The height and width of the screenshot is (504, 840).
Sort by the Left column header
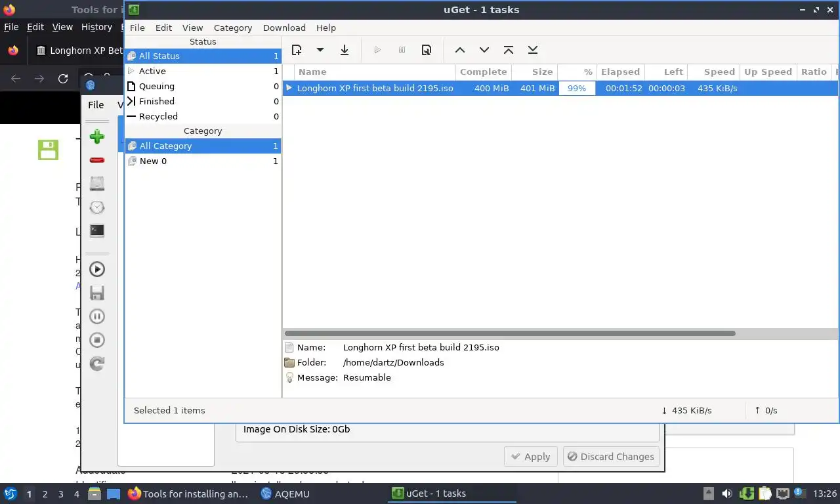tap(666, 72)
